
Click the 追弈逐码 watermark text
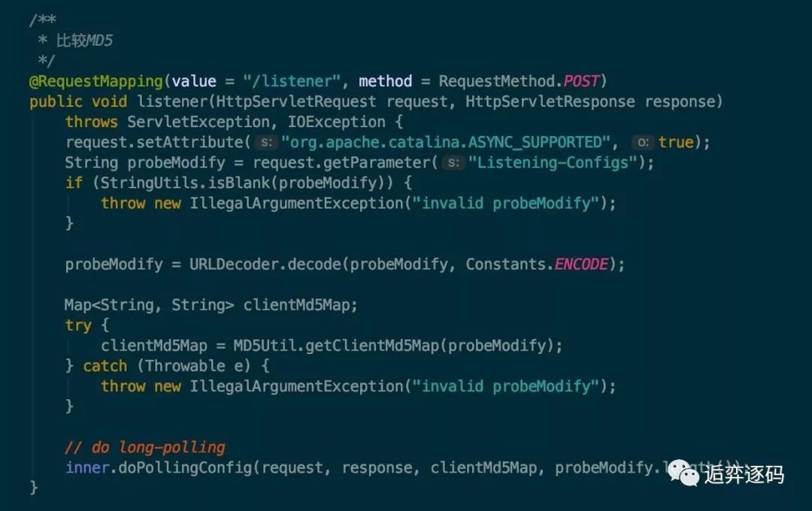tap(744, 474)
